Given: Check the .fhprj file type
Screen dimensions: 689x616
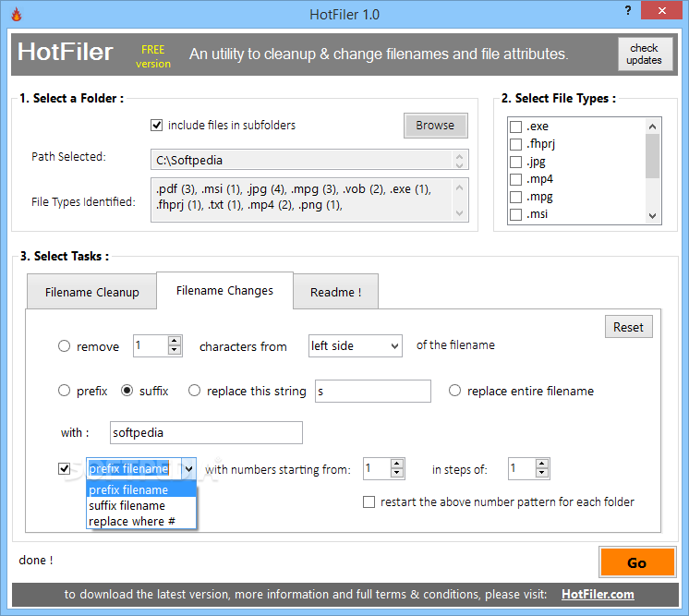Looking at the screenshot, I should click(515, 145).
